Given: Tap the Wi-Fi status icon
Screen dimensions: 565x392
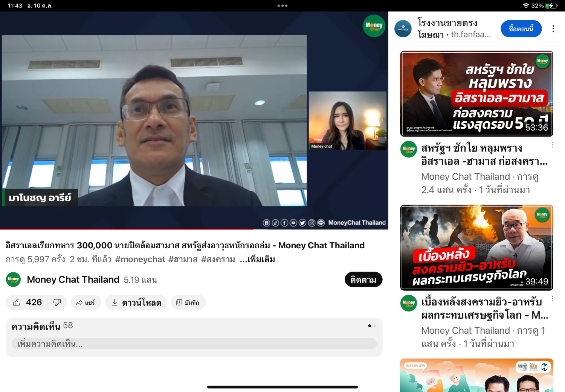Looking at the screenshot, I should coord(526,6).
